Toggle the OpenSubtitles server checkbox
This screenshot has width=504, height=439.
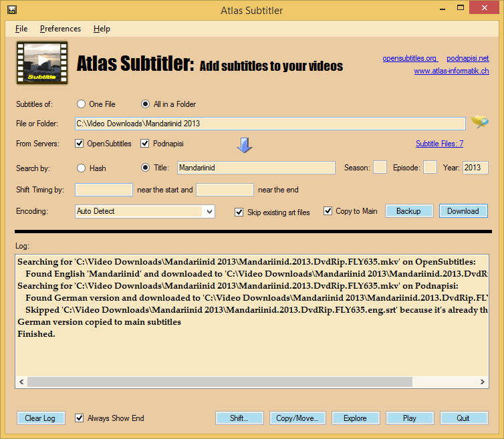[79, 144]
